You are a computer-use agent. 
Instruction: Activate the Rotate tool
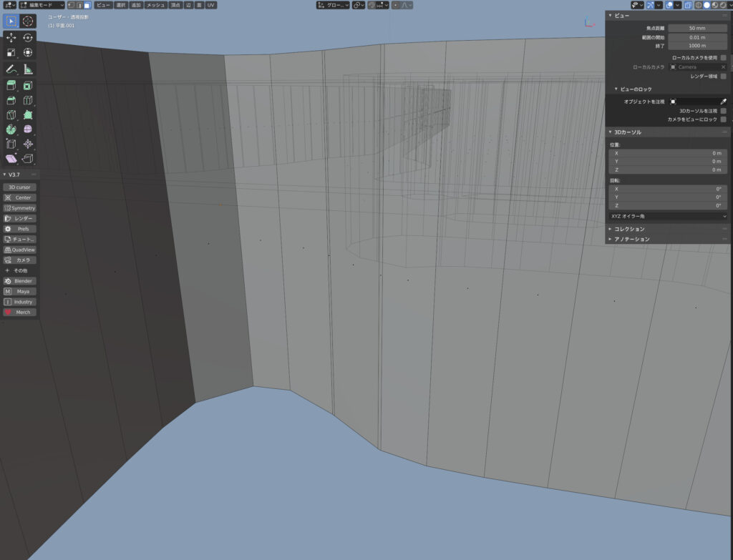tap(28, 37)
